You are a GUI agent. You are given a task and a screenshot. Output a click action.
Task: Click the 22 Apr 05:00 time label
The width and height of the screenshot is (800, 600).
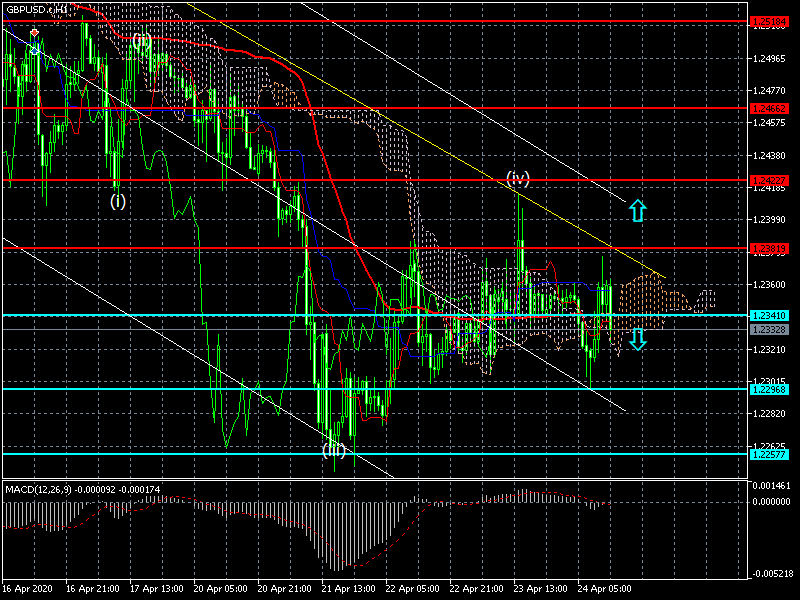click(x=412, y=589)
